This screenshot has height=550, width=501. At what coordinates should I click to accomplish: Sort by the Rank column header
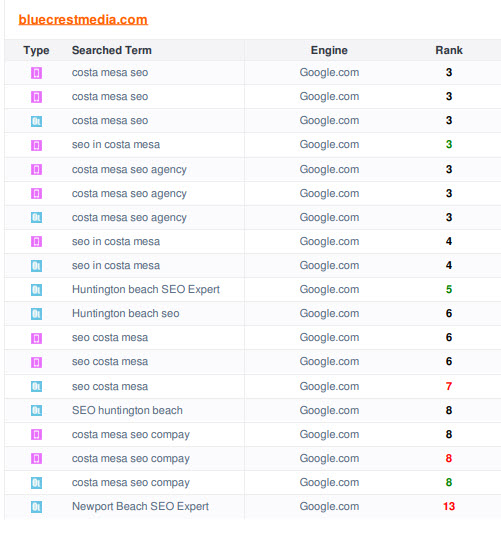tap(449, 51)
